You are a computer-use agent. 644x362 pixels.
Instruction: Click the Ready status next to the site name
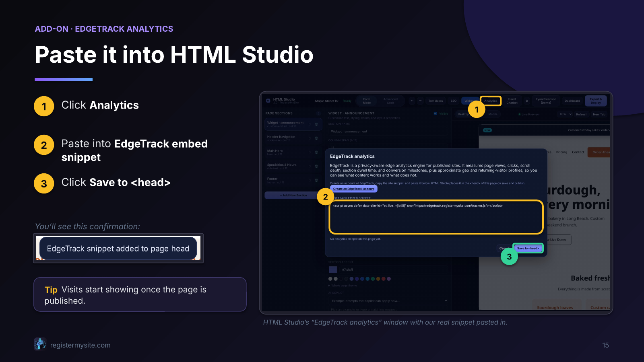[x=347, y=101]
